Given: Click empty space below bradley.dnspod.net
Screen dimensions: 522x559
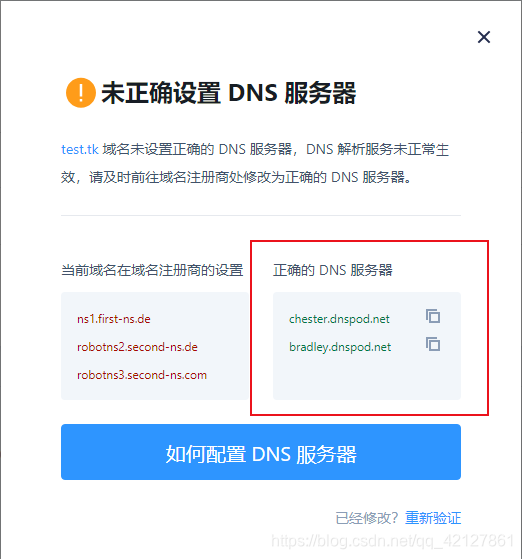Looking at the screenshot, I should point(367,378).
